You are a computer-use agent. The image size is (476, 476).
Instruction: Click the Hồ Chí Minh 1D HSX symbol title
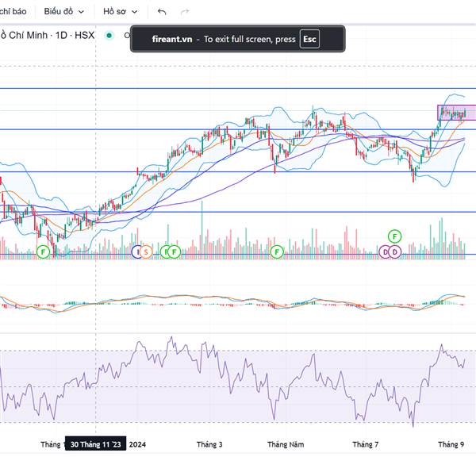[47, 35]
